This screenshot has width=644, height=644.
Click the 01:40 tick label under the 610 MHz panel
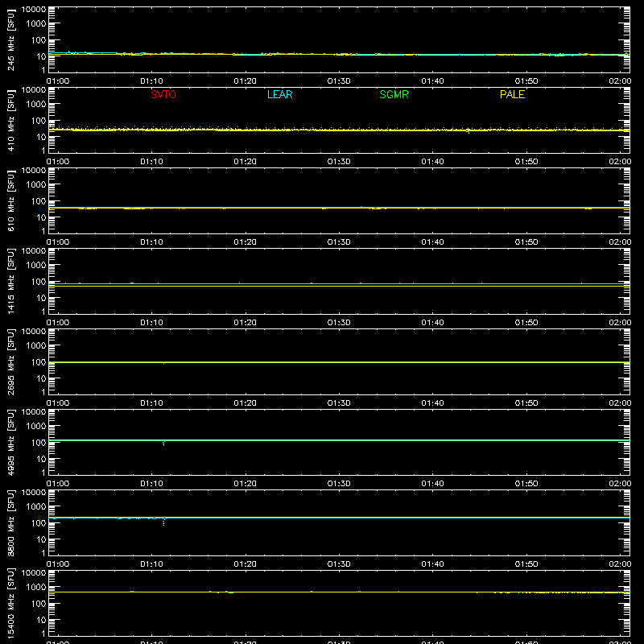tap(432, 242)
